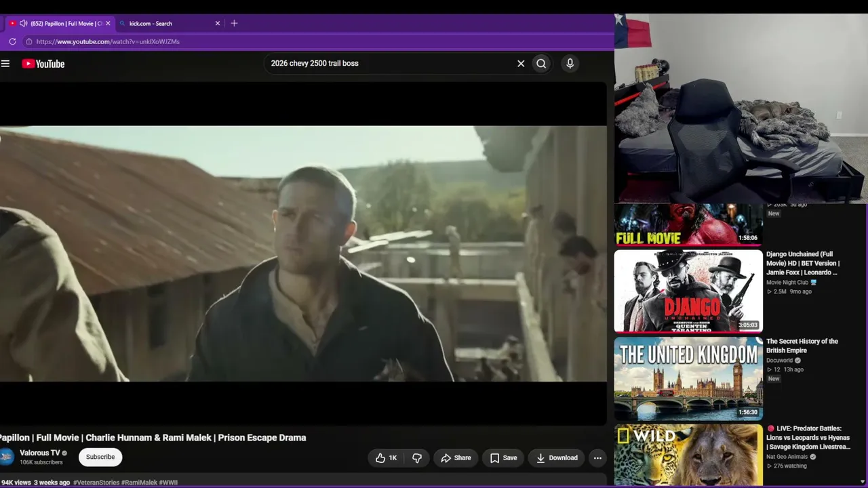Visit the Nat Geo Animals channel
The height and width of the screenshot is (488, 868).
click(x=787, y=457)
